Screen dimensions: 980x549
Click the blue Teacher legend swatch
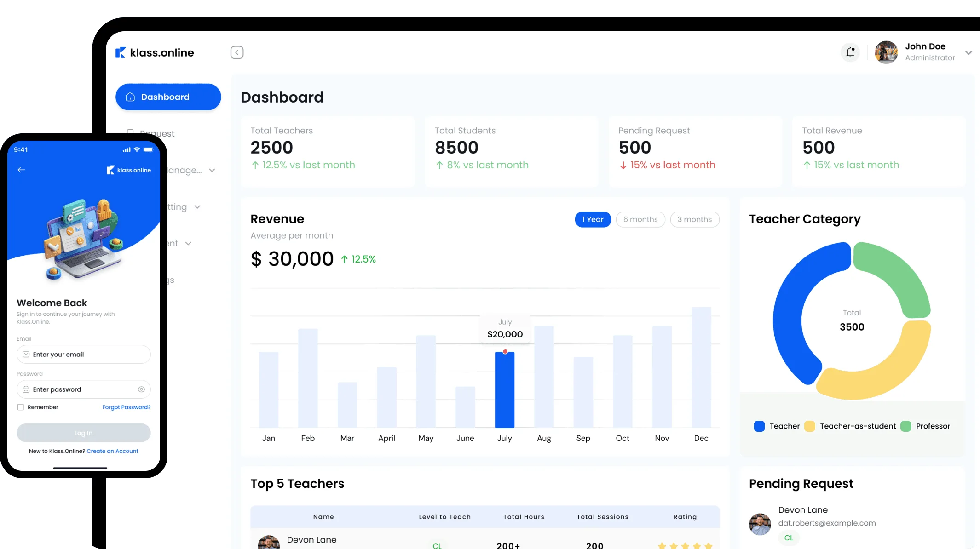pos(759,426)
